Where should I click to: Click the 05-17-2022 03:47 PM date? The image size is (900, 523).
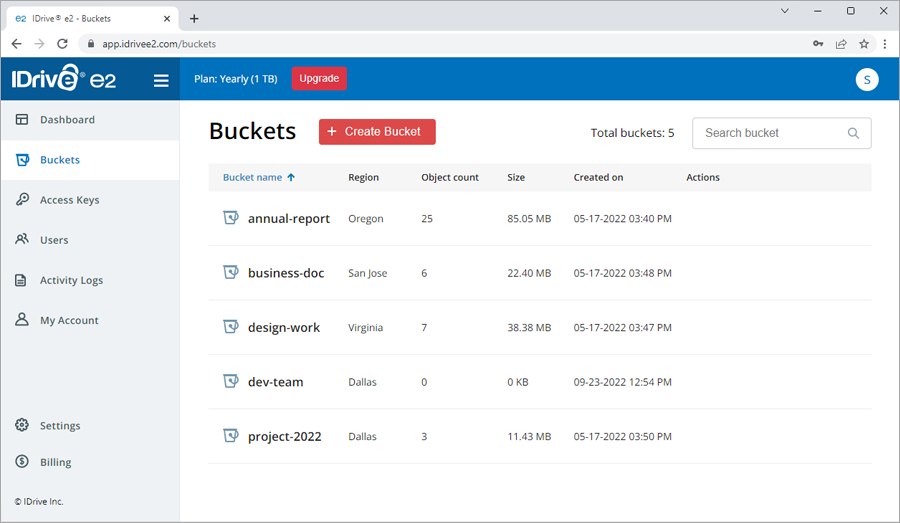[622, 328]
